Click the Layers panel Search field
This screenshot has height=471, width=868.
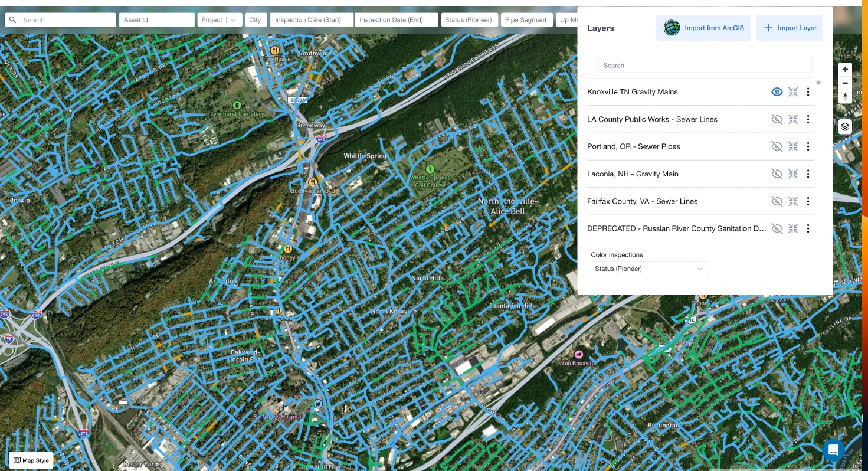705,66
